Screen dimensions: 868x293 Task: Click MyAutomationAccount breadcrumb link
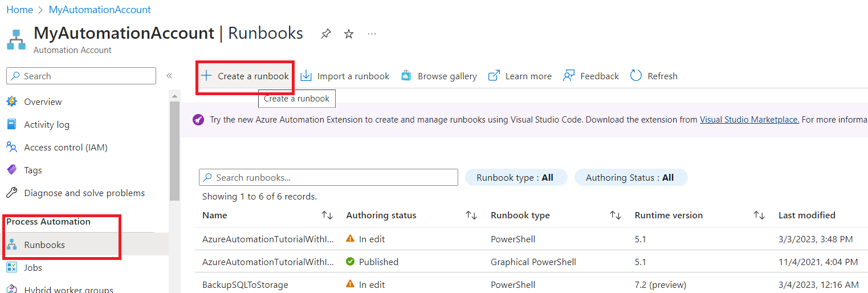100,10
